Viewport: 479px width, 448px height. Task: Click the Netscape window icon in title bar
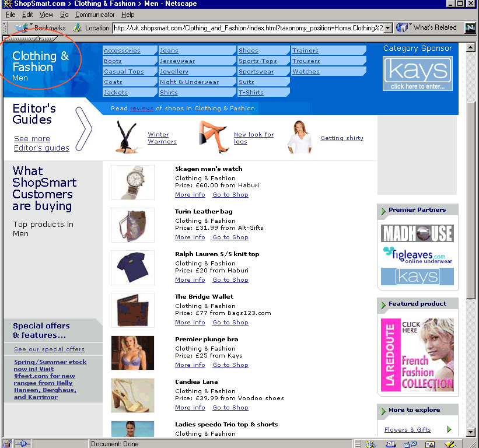coord(8,3)
